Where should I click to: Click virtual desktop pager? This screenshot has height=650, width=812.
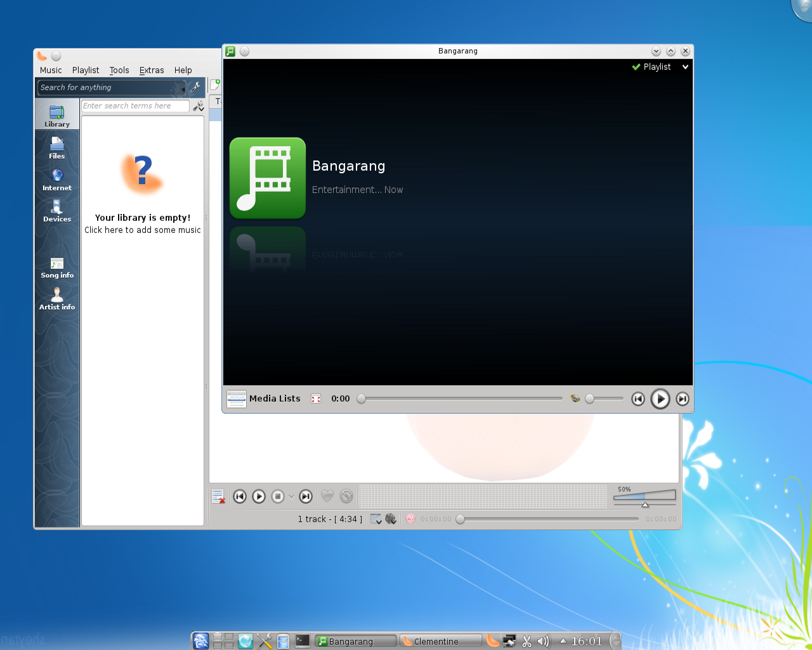coord(223,641)
